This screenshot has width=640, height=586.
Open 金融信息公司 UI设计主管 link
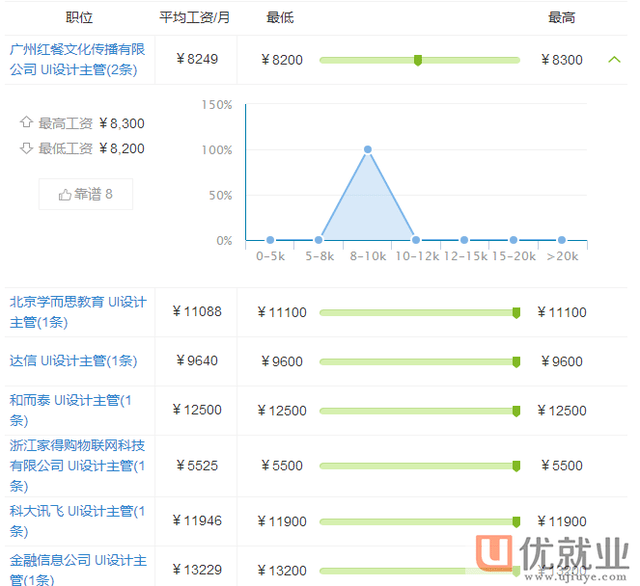tap(78, 570)
